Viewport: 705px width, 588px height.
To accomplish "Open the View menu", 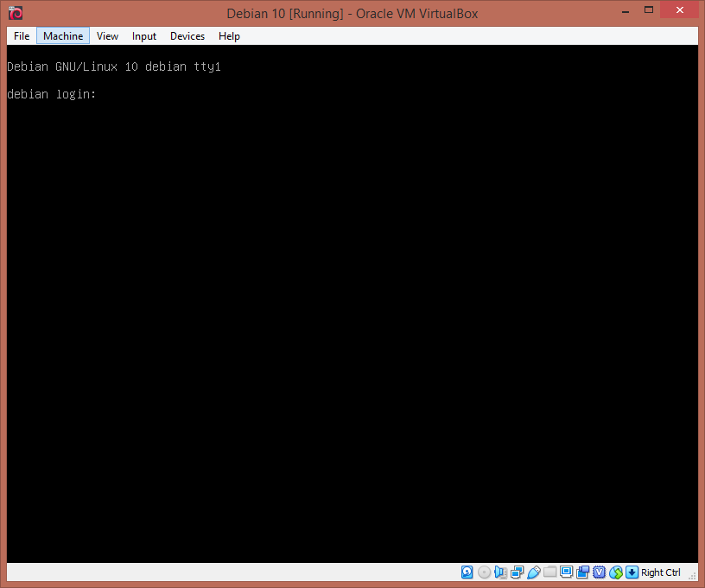I will point(107,36).
